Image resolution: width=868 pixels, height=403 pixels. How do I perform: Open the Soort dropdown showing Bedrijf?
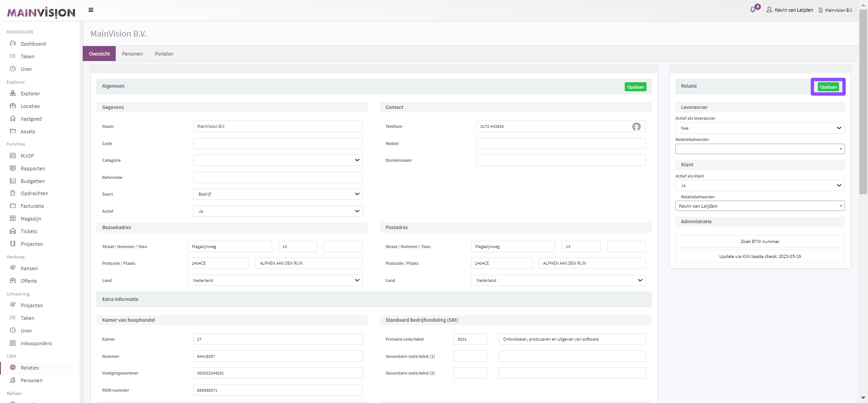pyautogui.click(x=278, y=194)
